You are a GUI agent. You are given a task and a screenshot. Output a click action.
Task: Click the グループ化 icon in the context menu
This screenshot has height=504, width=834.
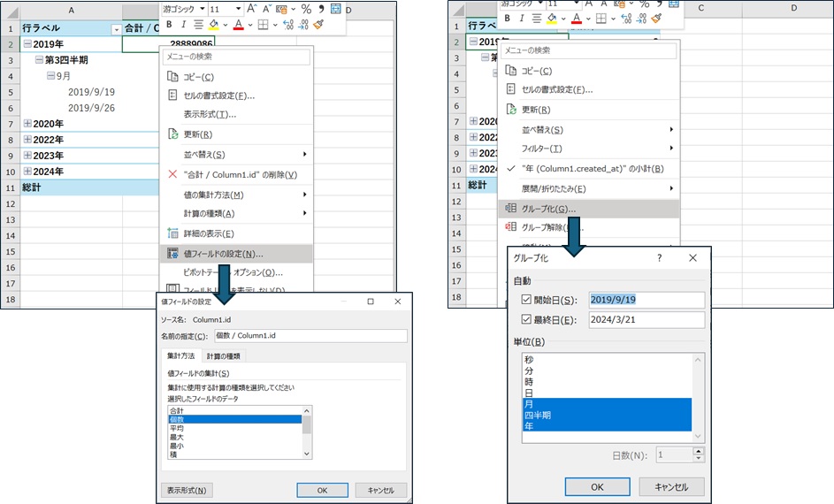[510, 209]
